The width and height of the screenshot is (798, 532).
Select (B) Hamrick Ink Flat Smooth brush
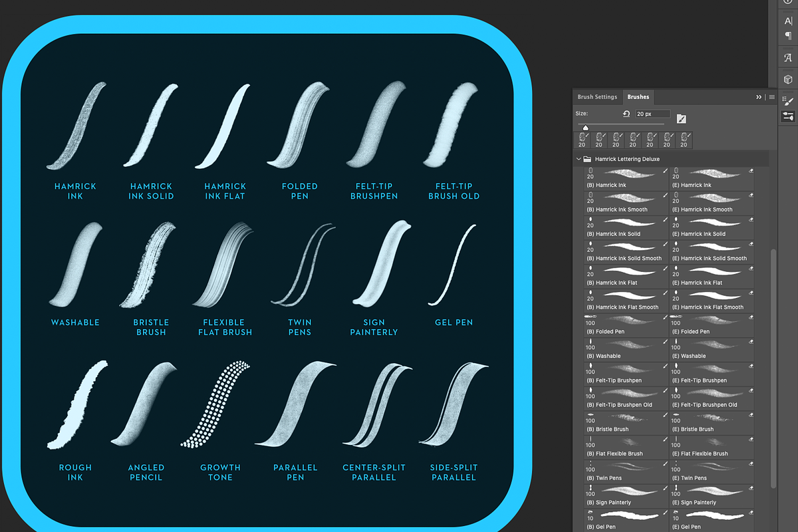click(x=626, y=301)
